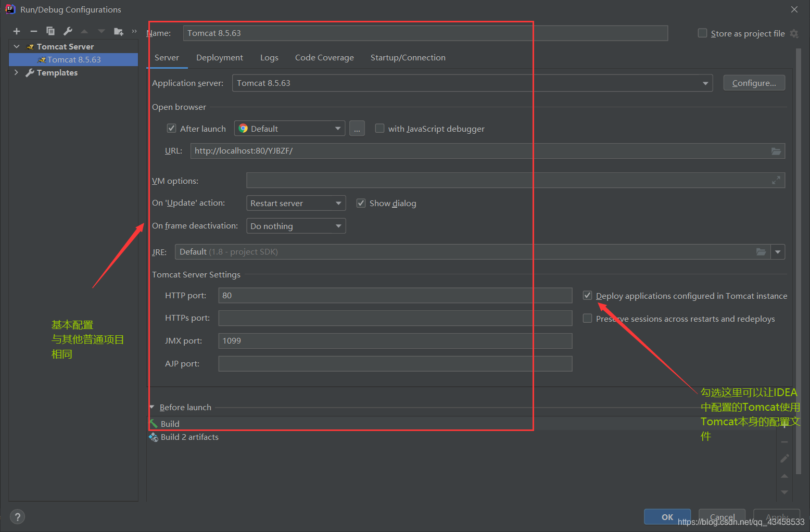Click Configure... button
This screenshot has height=532, width=810.
pyautogui.click(x=754, y=83)
